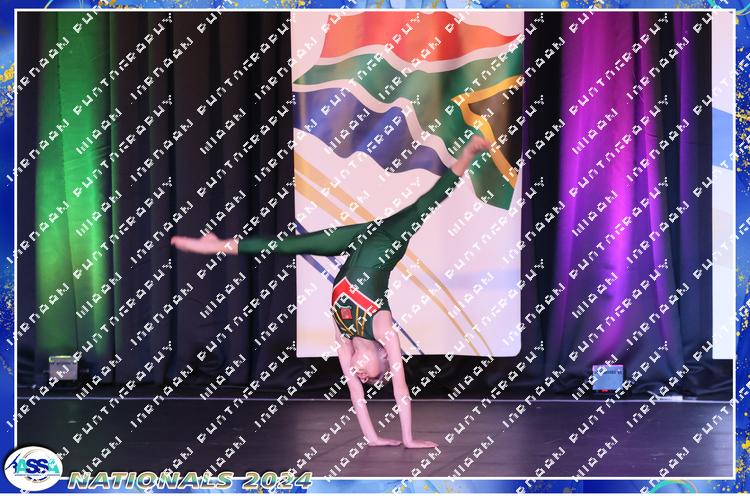
Task: Click the blue decorative border at top
Action: (x=375, y=5)
